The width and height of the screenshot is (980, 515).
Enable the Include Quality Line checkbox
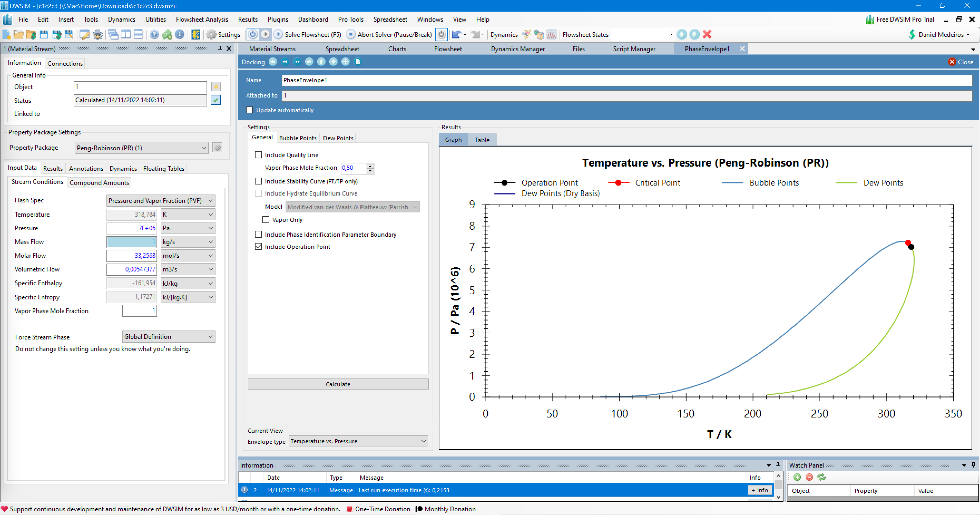(x=259, y=154)
